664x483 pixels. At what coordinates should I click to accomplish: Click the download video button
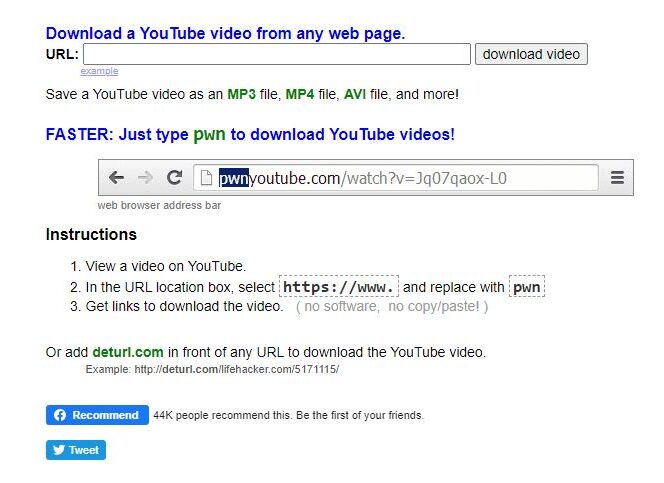[531, 54]
